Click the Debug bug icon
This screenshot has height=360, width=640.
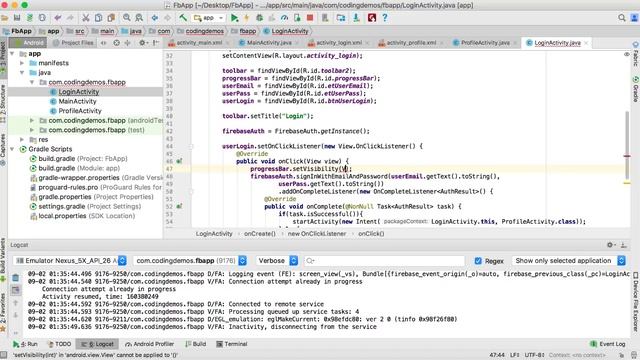pyautogui.click(x=259, y=18)
